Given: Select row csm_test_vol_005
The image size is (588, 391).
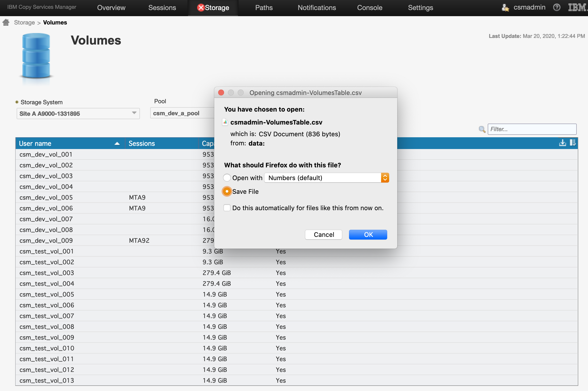Looking at the screenshot, I should coord(296,294).
